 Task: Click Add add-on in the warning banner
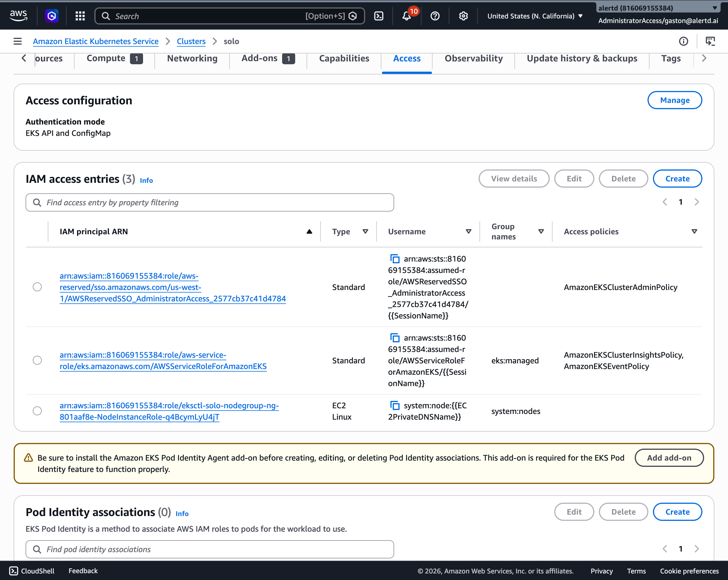tap(669, 458)
